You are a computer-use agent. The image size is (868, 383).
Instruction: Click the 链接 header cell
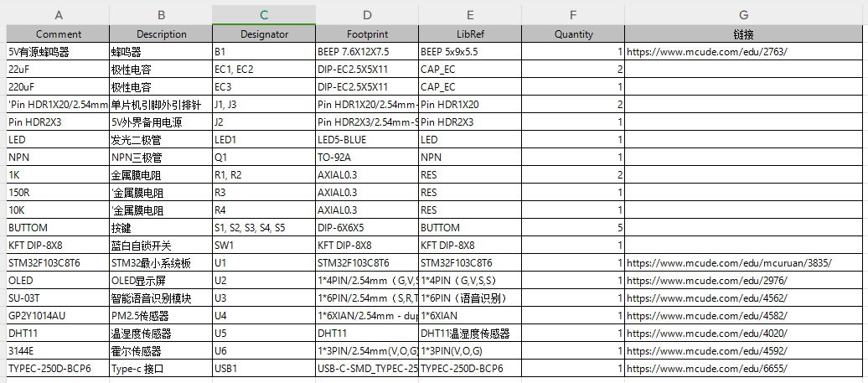pyautogui.click(x=743, y=34)
